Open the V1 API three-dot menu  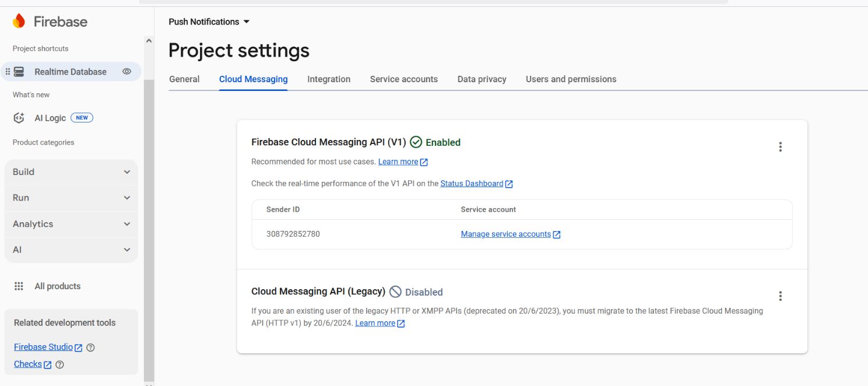point(781,147)
